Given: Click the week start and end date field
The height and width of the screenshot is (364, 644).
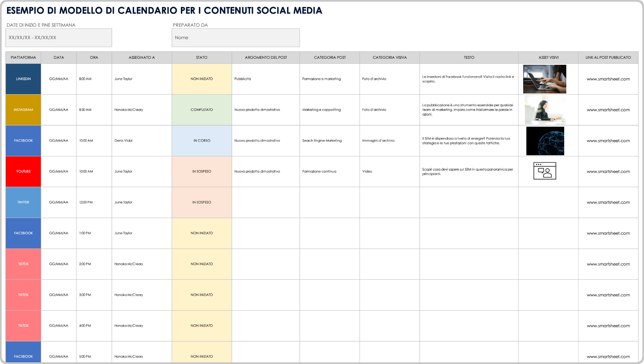Looking at the screenshot, I should 59,38.
